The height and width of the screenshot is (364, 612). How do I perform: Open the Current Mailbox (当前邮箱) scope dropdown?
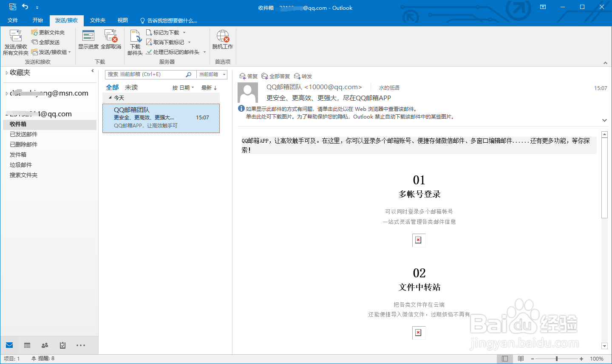[212, 74]
